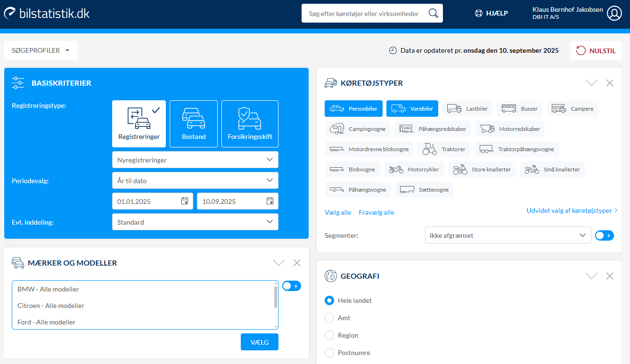Choose the Postnumre geography option
The height and width of the screenshot is (364, 630).
pos(329,353)
